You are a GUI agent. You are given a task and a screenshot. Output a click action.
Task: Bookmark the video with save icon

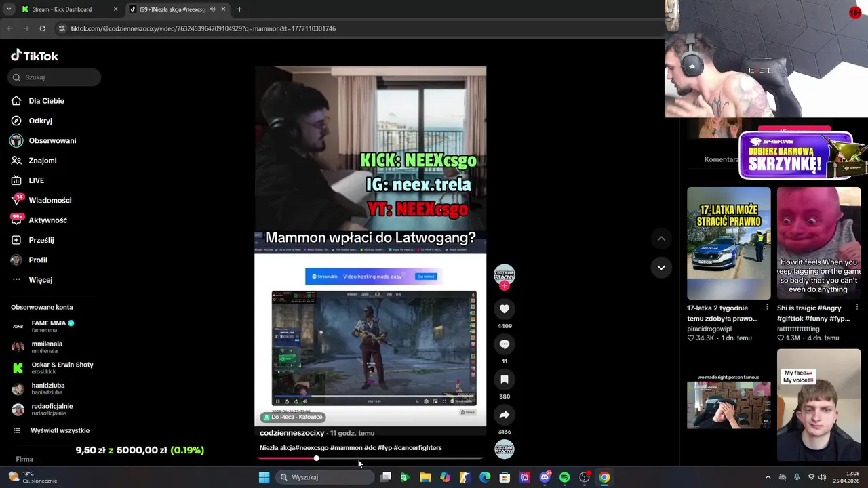pos(505,380)
